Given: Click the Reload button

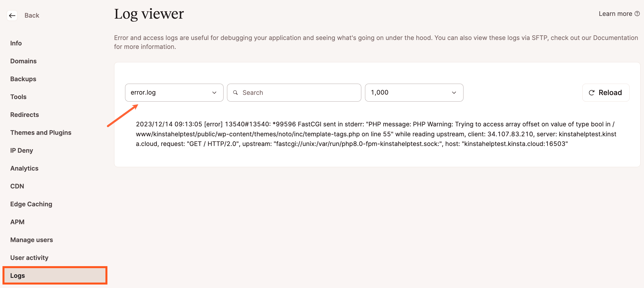Looking at the screenshot, I should [x=606, y=92].
